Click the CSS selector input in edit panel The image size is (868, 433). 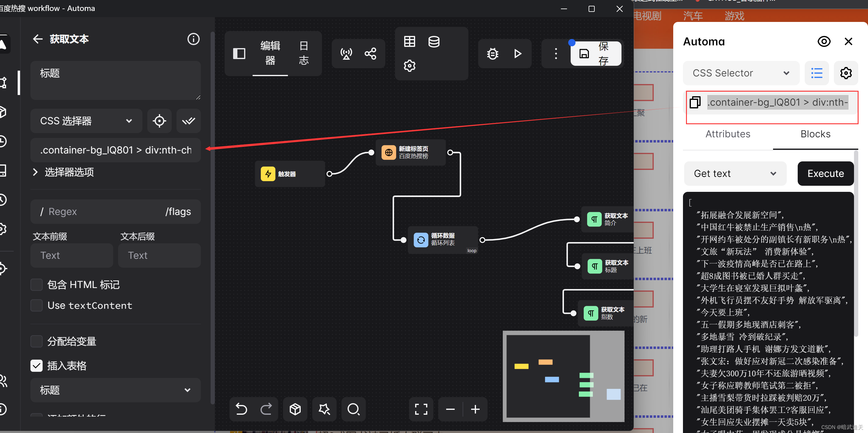click(116, 150)
